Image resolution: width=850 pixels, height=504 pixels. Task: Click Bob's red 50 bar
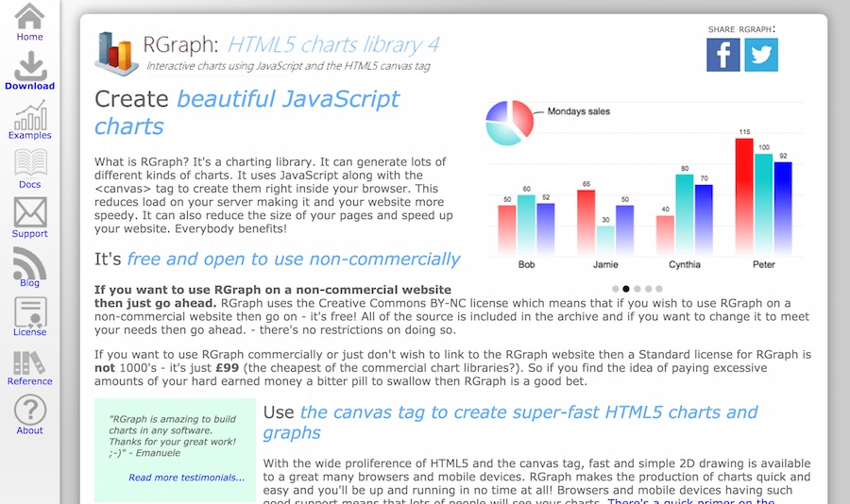[x=507, y=229]
